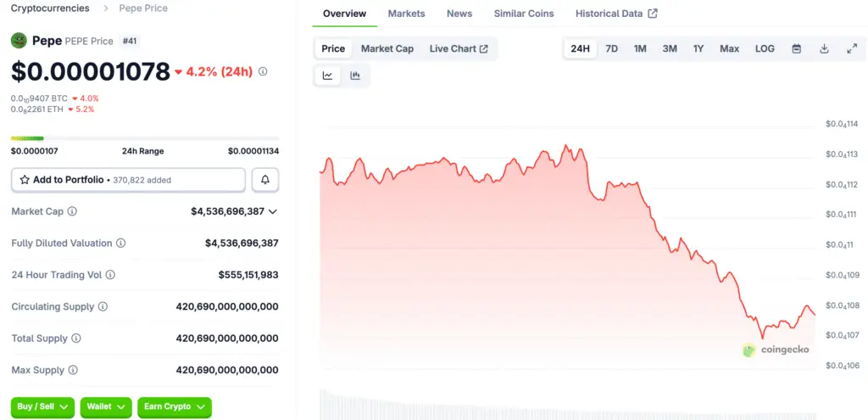Expand the Market Cap value chevron
This screenshot has height=420, width=868.
[x=272, y=211]
